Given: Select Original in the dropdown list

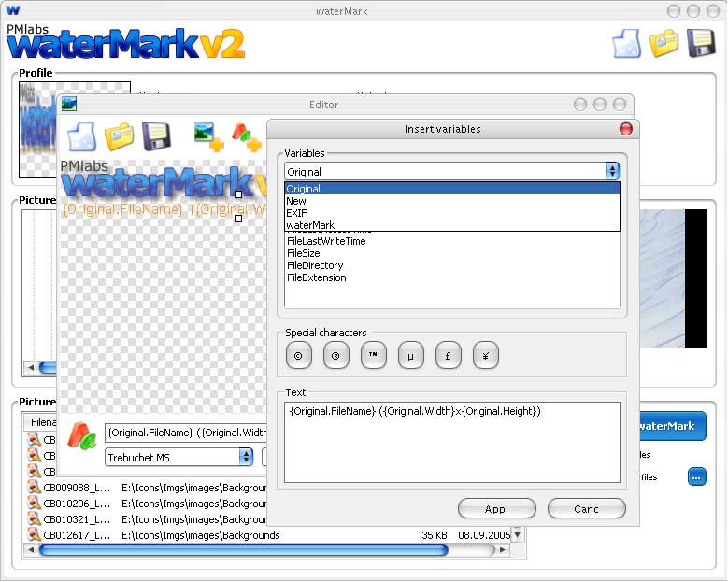Looking at the screenshot, I should [452, 189].
